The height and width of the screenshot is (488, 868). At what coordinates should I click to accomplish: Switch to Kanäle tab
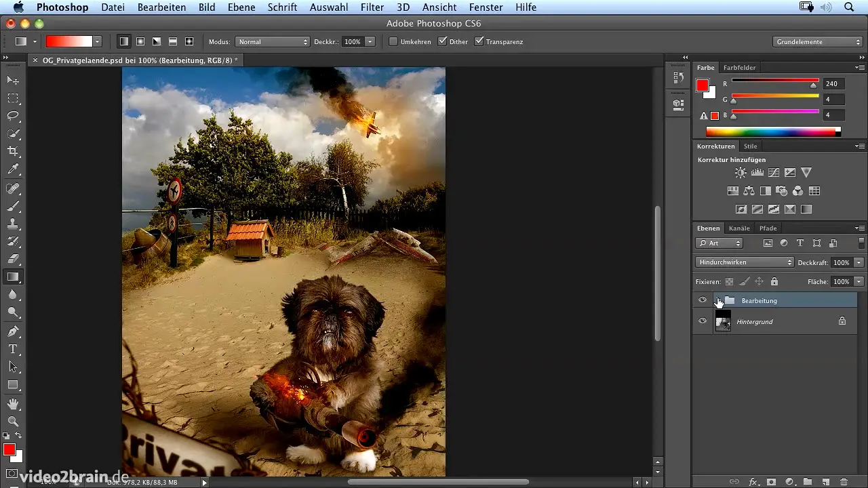pyautogui.click(x=739, y=228)
